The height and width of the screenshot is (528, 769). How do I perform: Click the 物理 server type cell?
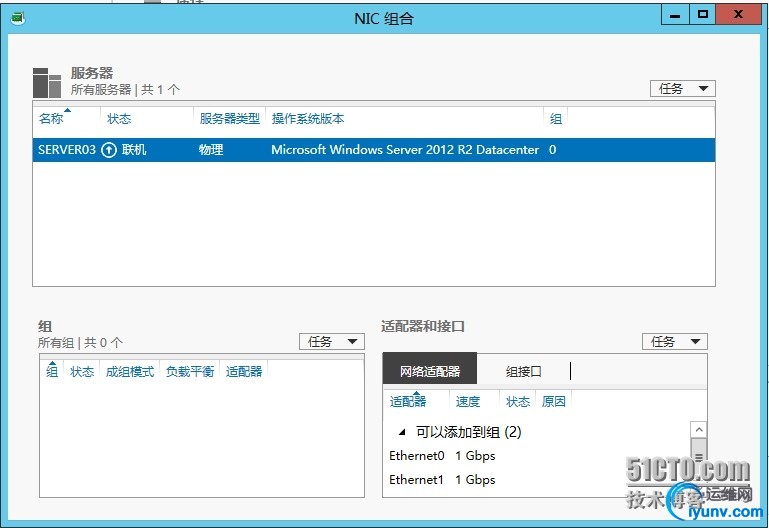pos(211,150)
